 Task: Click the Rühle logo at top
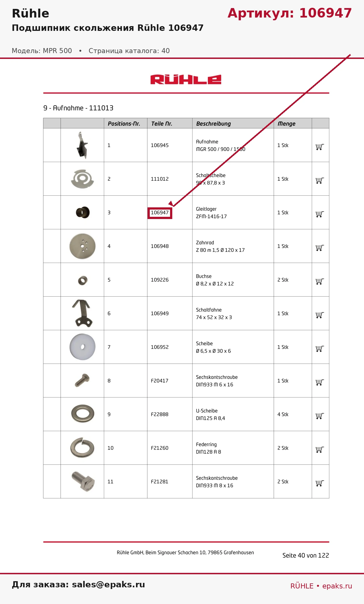coord(186,79)
